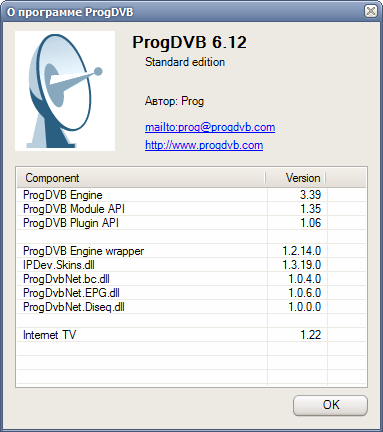Select the IPDev.Skins.dll row
The image size is (383, 432).
(191, 265)
